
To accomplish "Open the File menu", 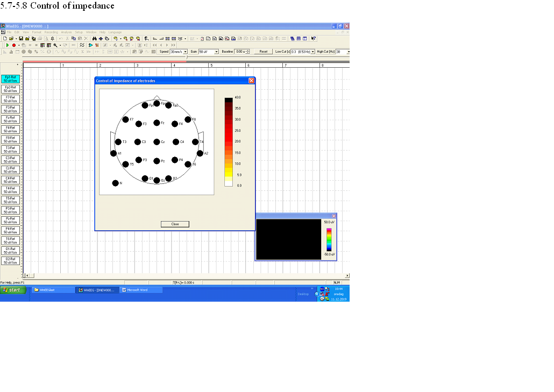I will [9, 32].
